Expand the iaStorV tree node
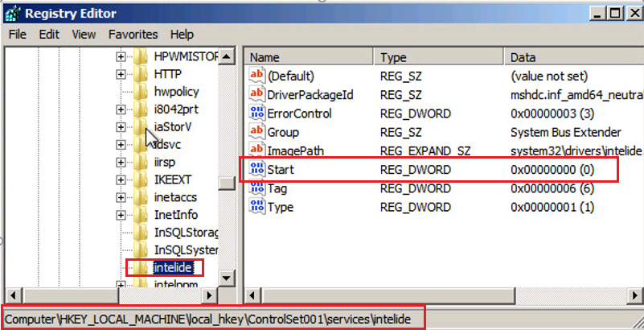 tap(121, 127)
